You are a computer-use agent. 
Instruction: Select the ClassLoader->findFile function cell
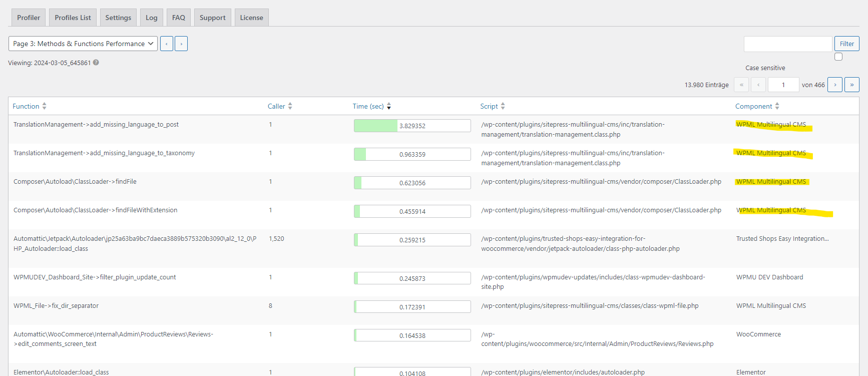click(75, 181)
